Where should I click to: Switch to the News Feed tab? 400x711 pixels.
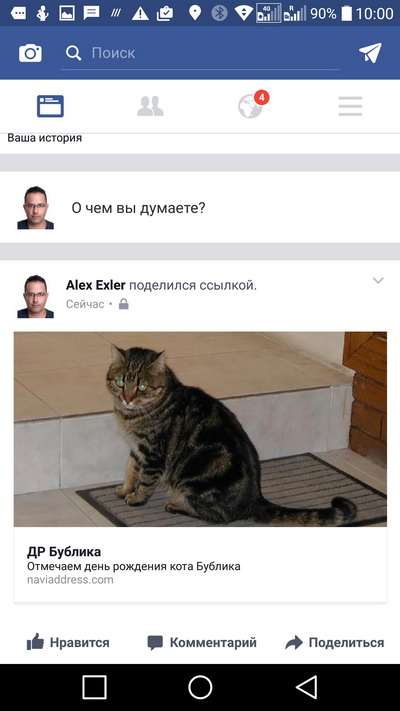click(50, 106)
